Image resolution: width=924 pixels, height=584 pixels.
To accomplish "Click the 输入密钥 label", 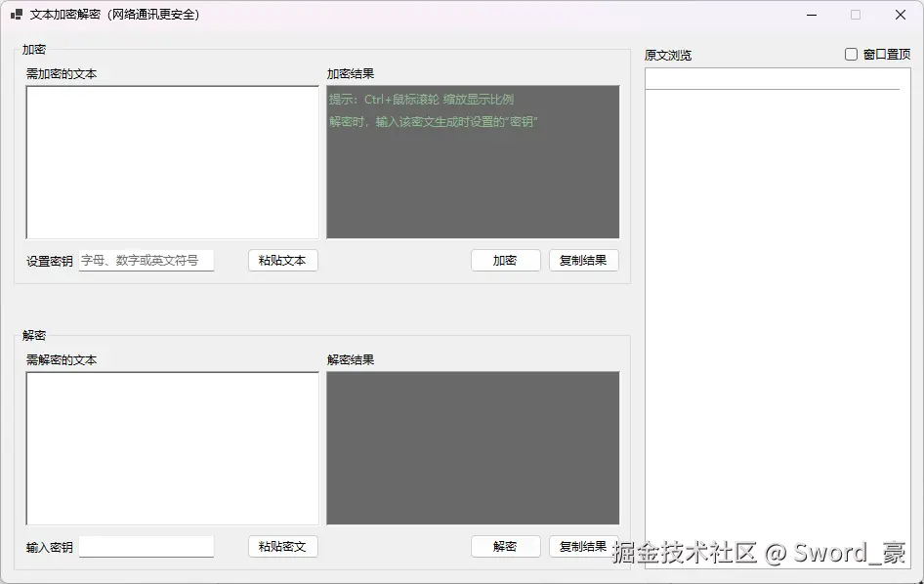I will pyautogui.click(x=50, y=548).
